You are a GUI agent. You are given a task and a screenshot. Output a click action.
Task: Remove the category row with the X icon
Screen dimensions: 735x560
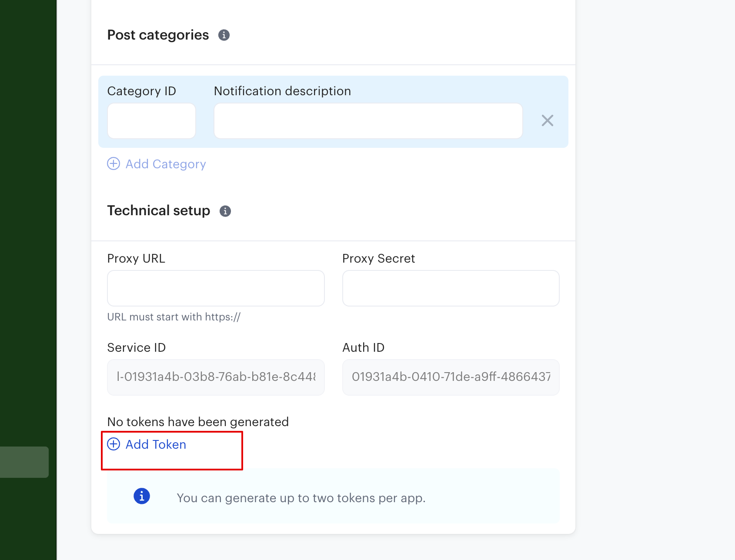[547, 120]
